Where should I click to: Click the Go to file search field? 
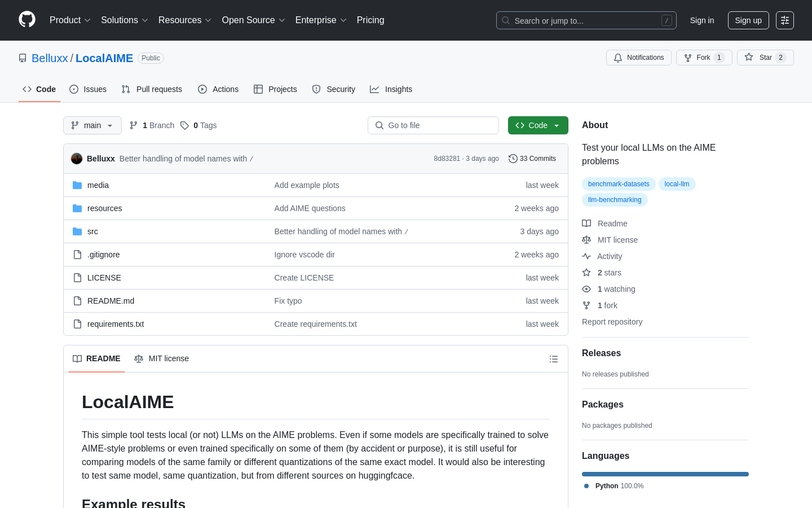tap(433, 125)
